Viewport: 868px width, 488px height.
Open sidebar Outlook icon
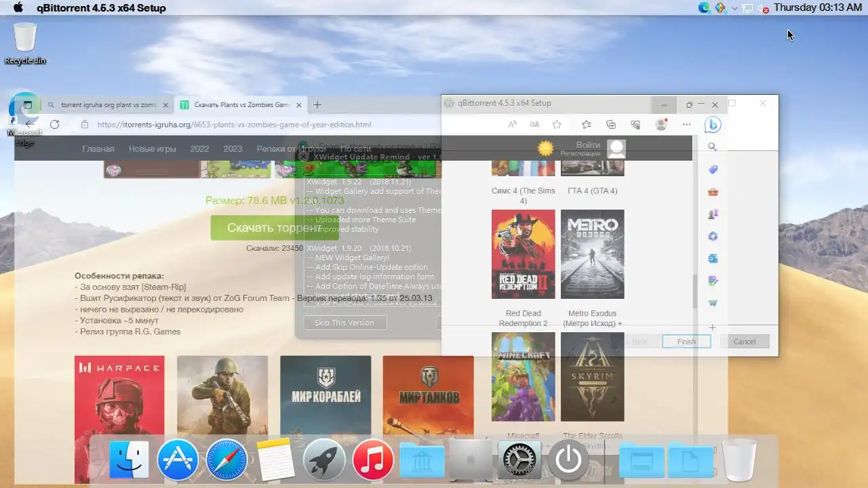point(712,258)
